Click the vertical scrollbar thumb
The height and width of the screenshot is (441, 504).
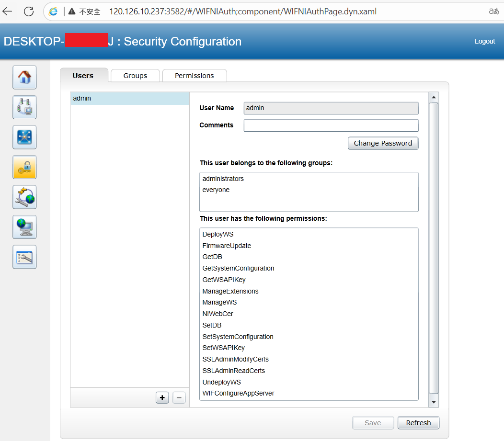[x=434, y=249]
